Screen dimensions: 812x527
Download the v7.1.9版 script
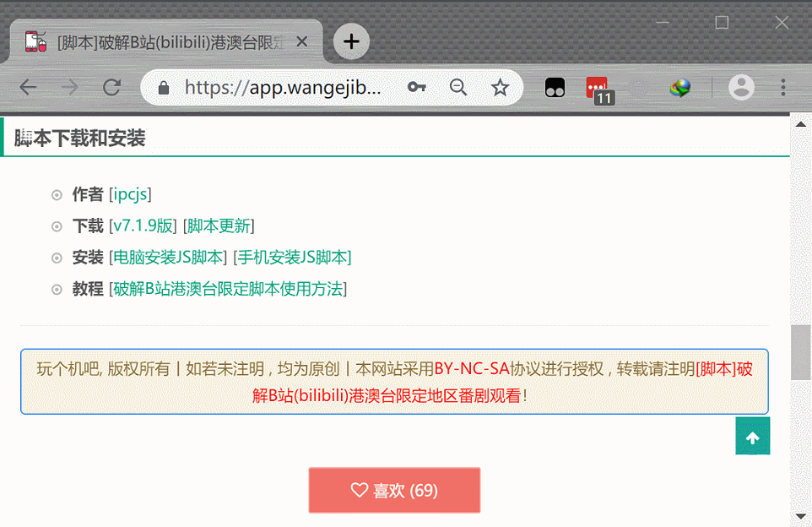(x=143, y=226)
